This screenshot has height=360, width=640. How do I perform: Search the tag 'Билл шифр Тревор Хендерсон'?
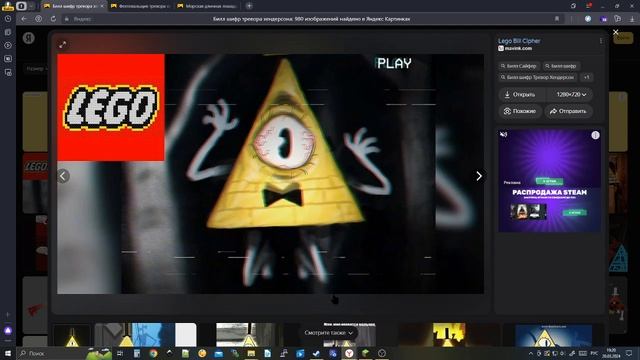(538, 77)
